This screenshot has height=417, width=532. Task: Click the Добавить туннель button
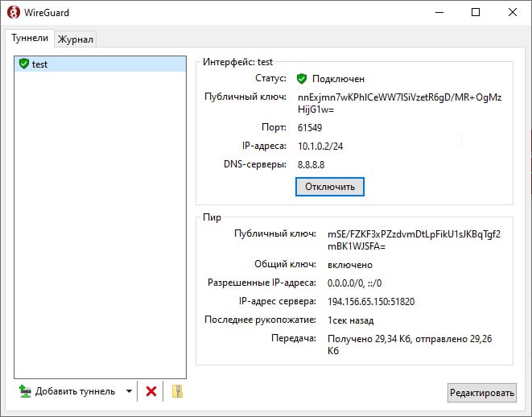pyautogui.click(x=76, y=391)
